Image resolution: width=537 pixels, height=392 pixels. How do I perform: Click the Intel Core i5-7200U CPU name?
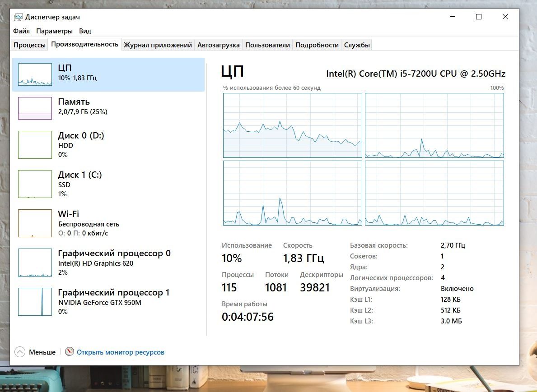(x=416, y=74)
